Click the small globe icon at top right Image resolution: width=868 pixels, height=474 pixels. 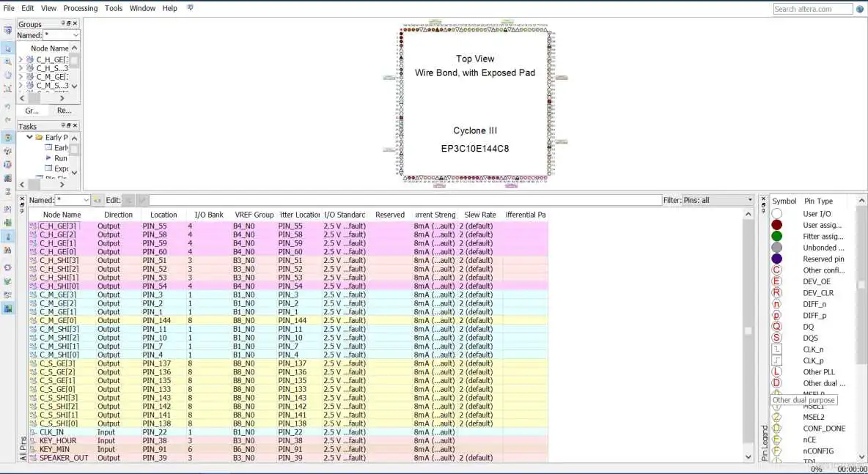click(860, 9)
